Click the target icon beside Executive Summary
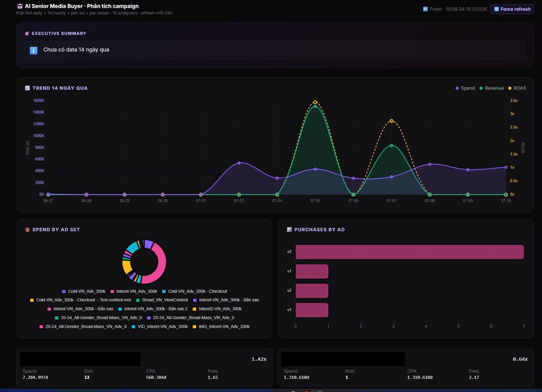This screenshot has height=392, width=542. tap(27, 33)
